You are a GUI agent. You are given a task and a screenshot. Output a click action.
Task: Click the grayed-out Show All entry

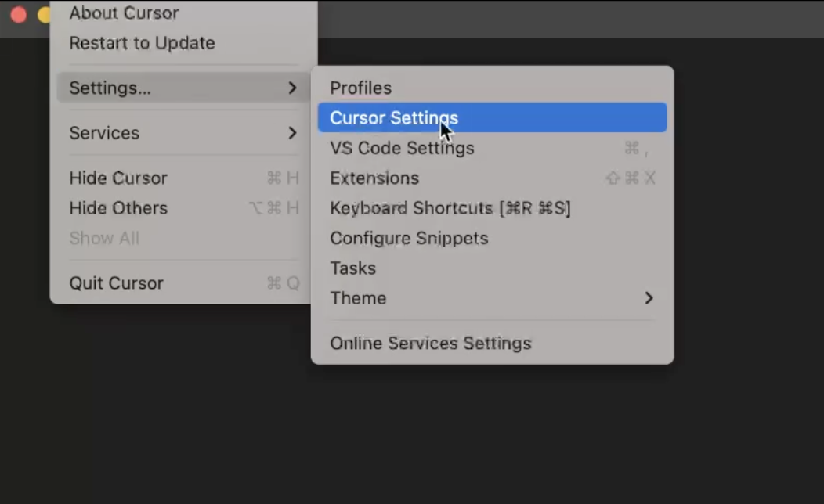point(104,238)
